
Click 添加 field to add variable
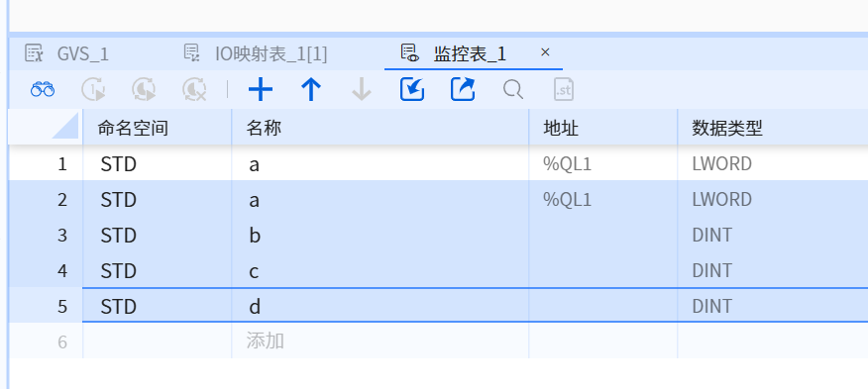pos(380,340)
